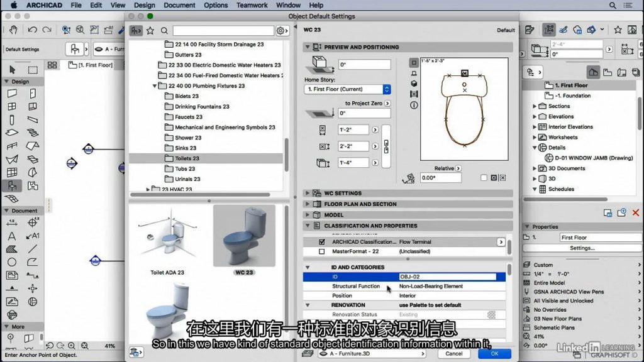Click the Pan hand icon in toolbar

click(13, 30)
